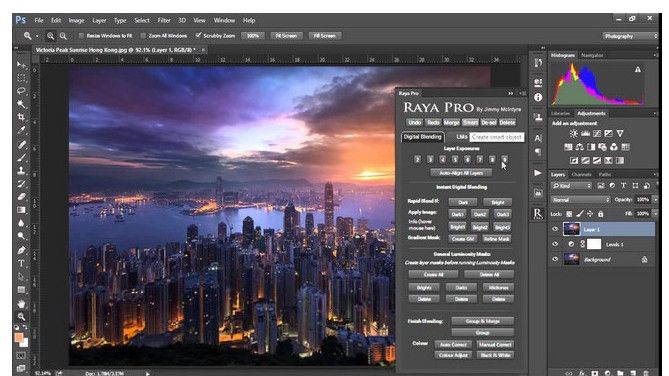Pick the Hand tool in toolbar
669x376 pixels.
point(21,304)
